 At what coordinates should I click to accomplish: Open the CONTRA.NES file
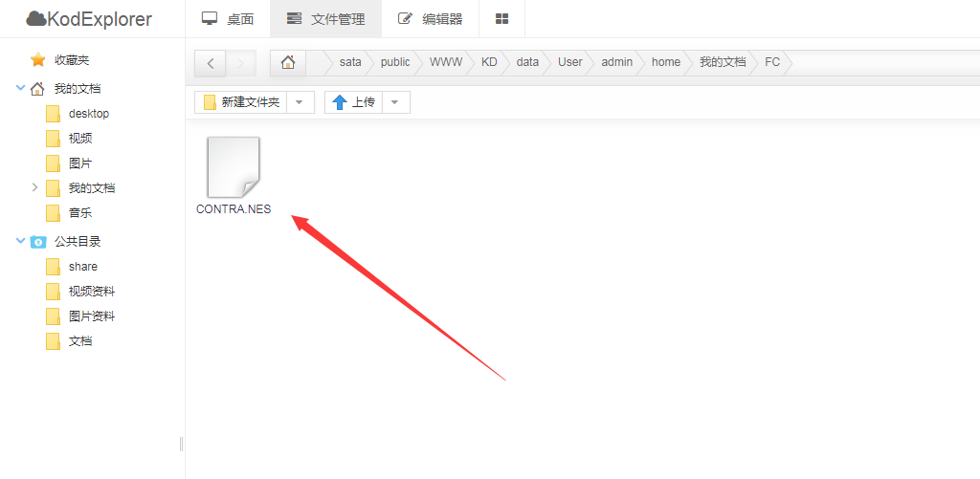click(234, 169)
